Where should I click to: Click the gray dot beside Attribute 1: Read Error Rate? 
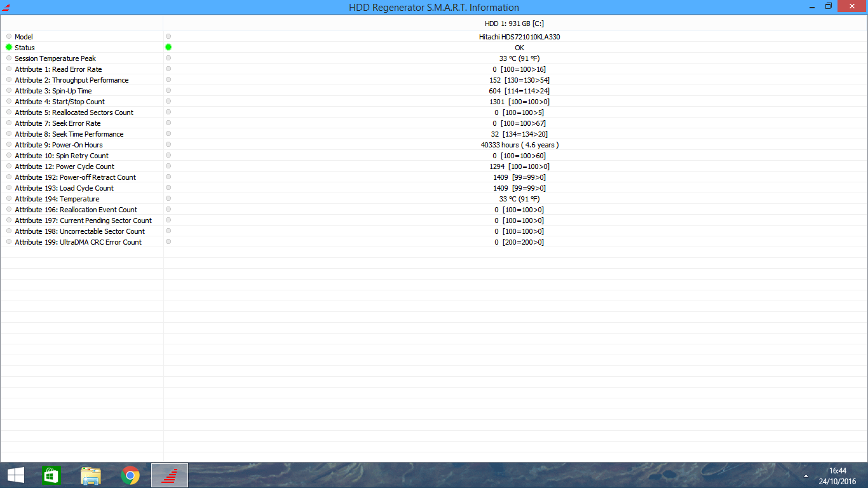9,69
